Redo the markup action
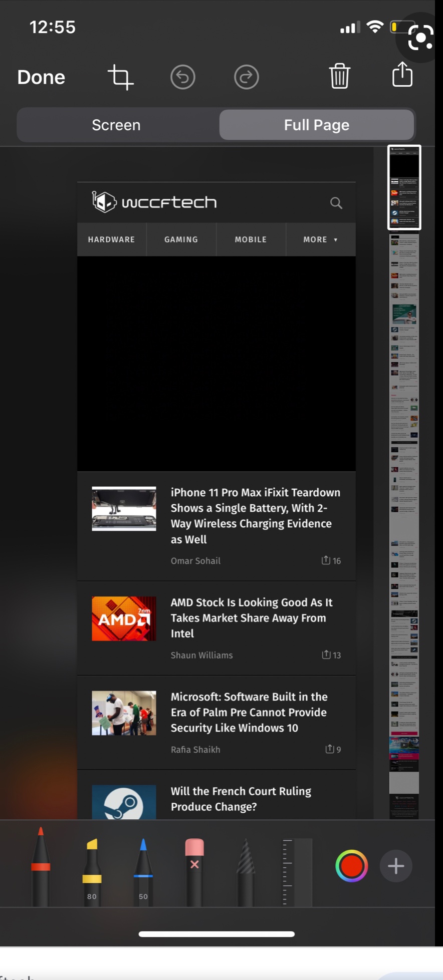The height and width of the screenshot is (980, 443). [x=247, y=77]
